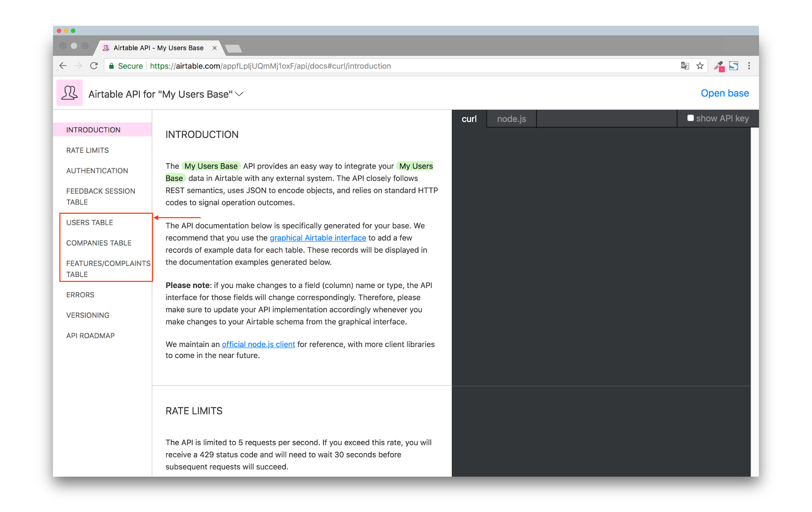Open the graphical Airtable interface link
Image resolution: width=812 pixels, height=512 pixels.
tap(318, 238)
